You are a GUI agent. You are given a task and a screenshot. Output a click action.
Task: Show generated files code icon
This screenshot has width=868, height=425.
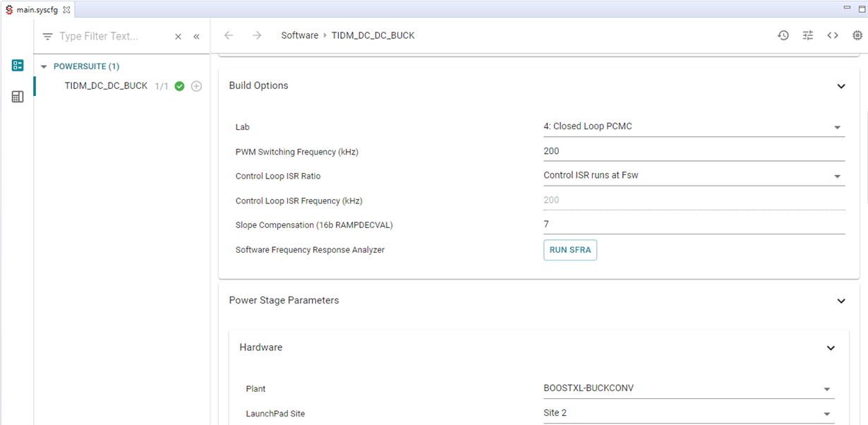833,35
